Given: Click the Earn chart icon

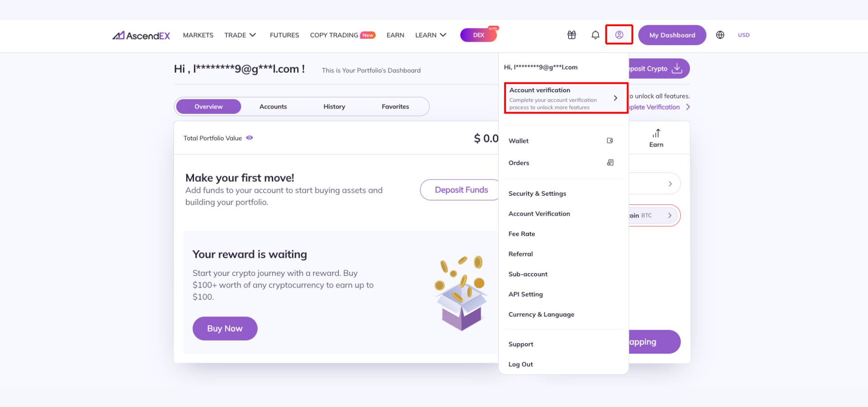Looking at the screenshot, I should click(x=656, y=133).
